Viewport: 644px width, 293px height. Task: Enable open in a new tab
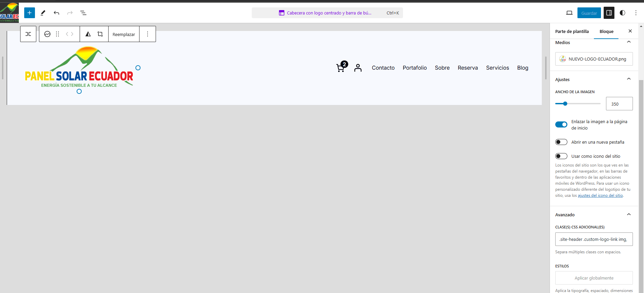(561, 142)
